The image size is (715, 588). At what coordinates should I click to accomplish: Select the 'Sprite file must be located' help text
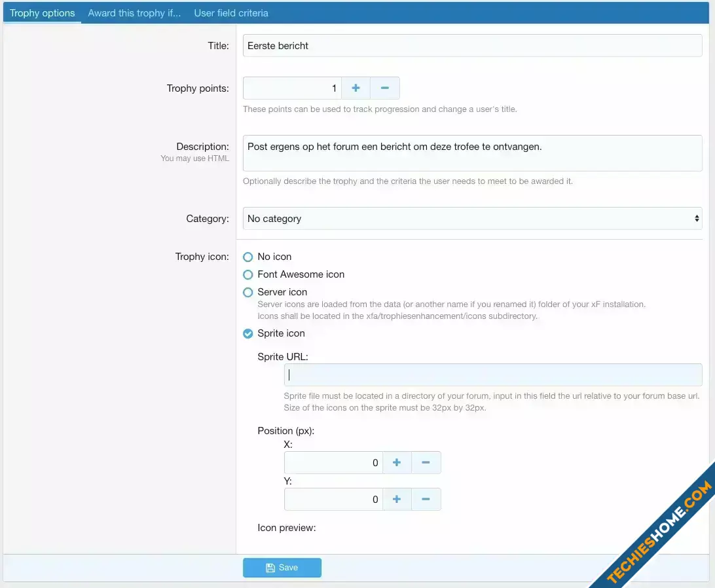click(x=492, y=402)
